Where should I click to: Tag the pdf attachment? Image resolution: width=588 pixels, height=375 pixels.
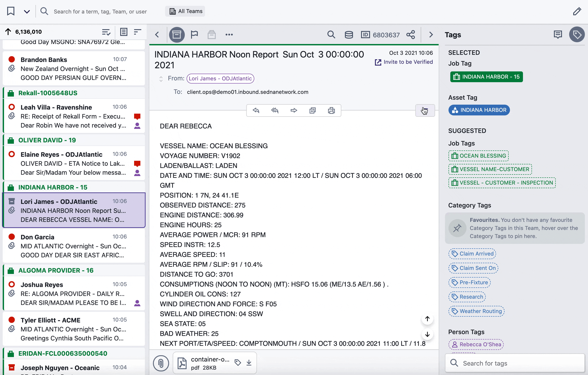(237, 362)
